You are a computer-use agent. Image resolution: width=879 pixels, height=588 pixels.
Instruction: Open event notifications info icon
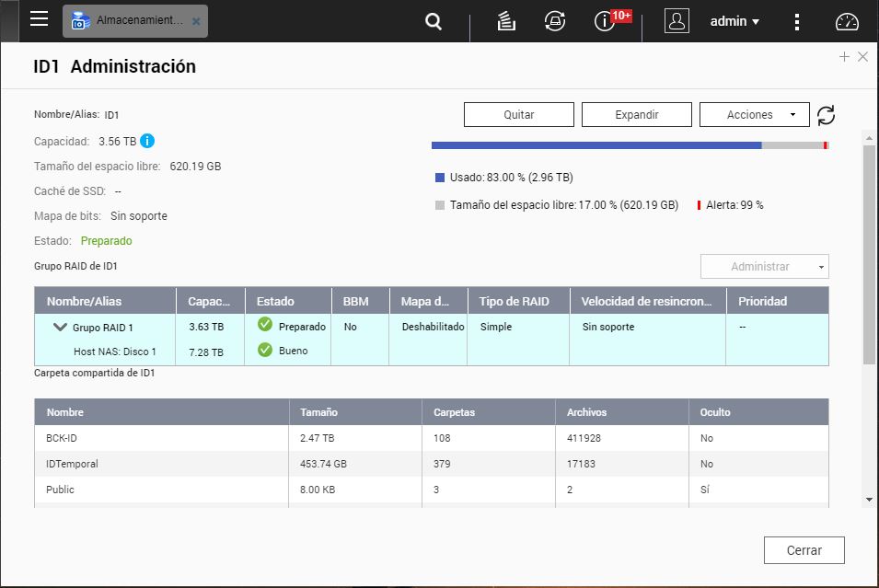point(605,21)
